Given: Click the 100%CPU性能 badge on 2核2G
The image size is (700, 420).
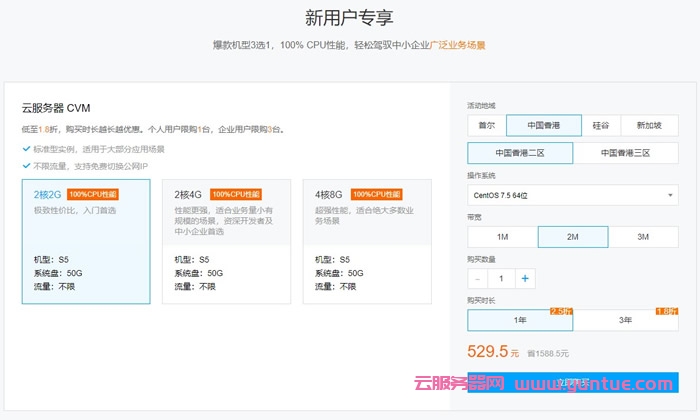Looking at the screenshot, I should point(93,194).
